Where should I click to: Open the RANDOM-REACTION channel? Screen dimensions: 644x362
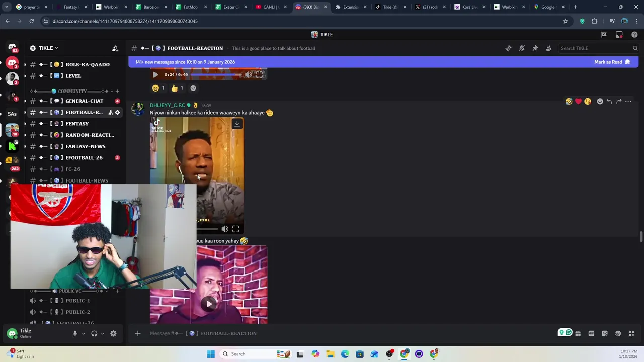click(x=74, y=135)
